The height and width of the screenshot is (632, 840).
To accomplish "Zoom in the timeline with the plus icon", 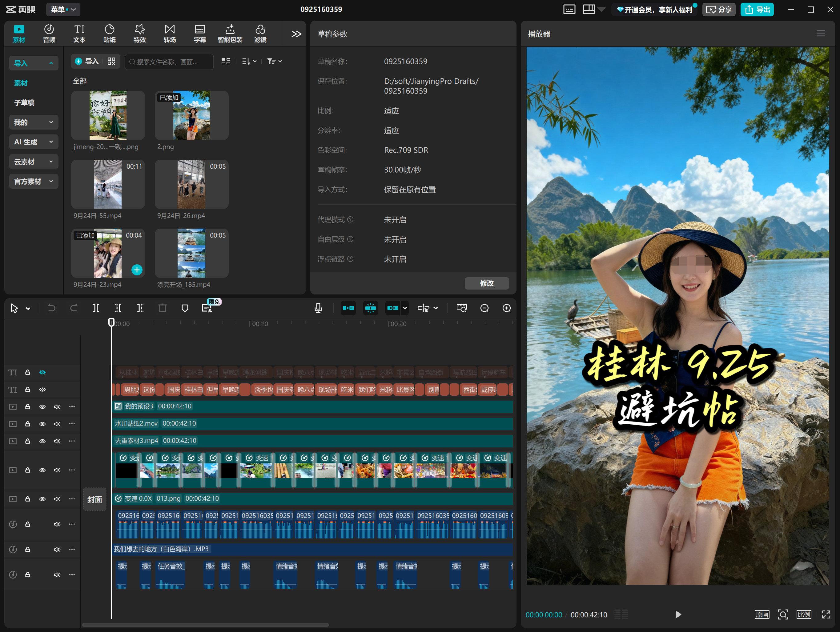I will pyautogui.click(x=507, y=308).
